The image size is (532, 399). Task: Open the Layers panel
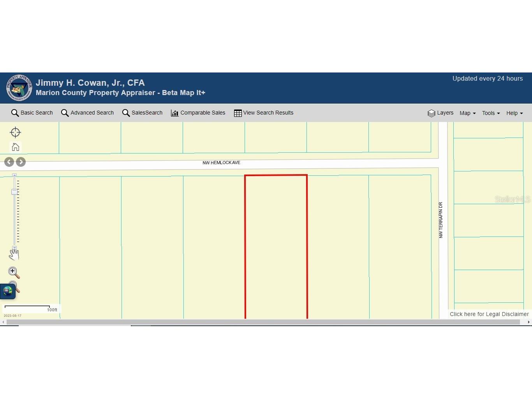click(440, 113)
